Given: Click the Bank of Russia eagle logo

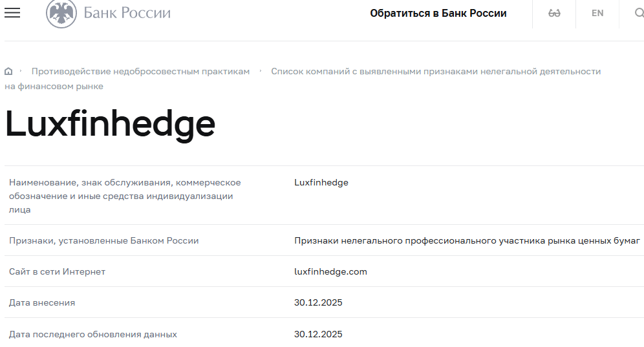Looking at the screenshot, I should pos(61,14).
